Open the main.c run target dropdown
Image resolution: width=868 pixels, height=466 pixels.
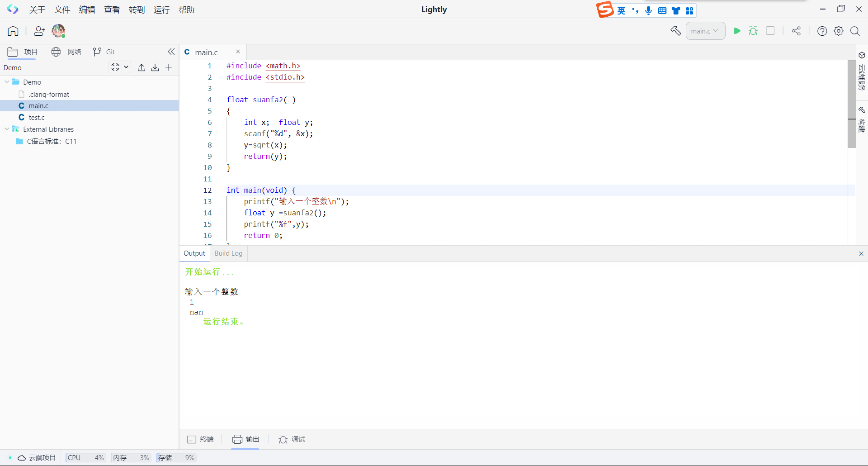click(705, 31)
